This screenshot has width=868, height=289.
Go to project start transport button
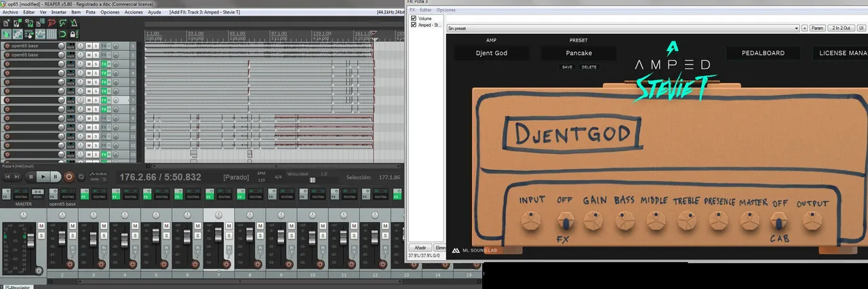tap(7, 176)
